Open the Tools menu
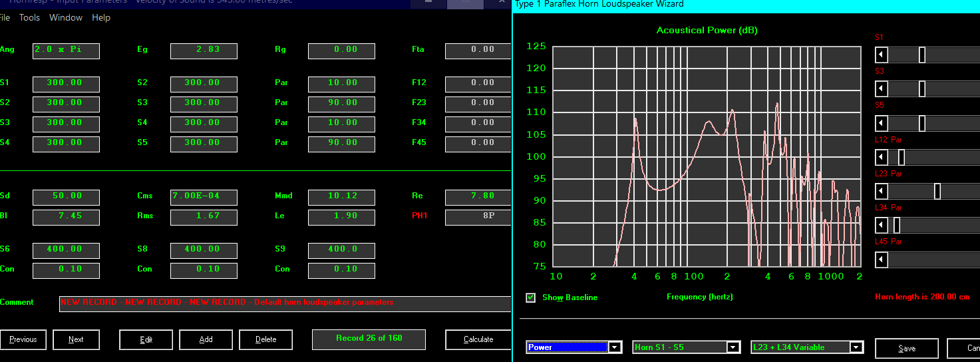This screenshot has height=362, width=980. [x=29, y=18]
